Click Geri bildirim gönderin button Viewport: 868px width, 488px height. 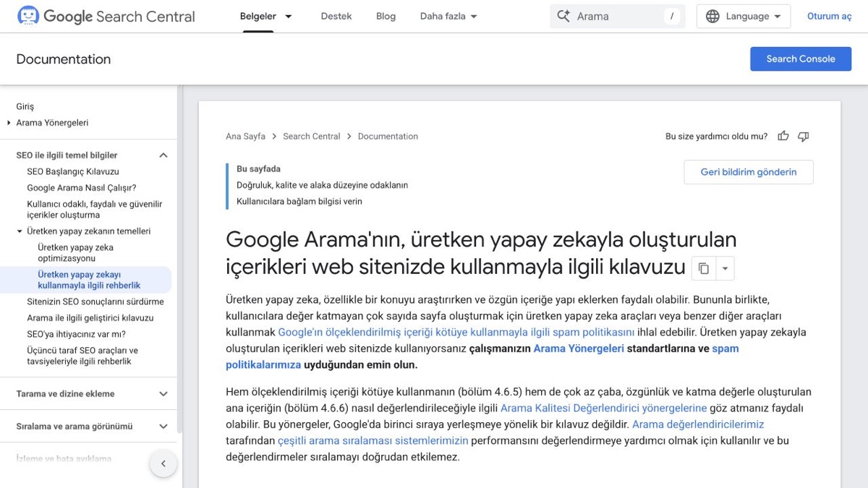(749, 172)
